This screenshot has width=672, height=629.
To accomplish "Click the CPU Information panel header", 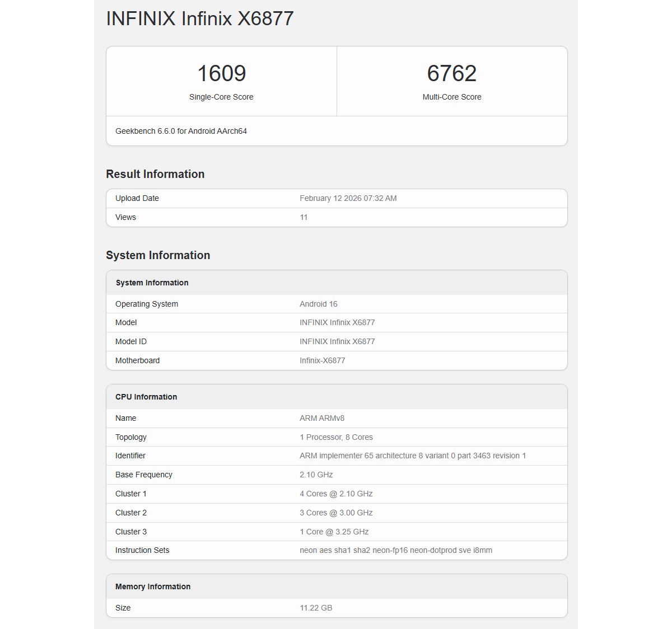I will tap(146, 397).
